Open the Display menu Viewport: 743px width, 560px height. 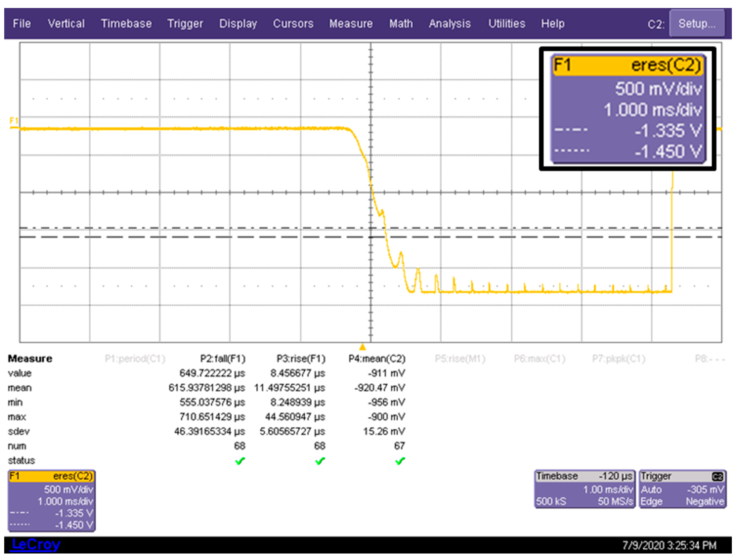[x=238, y=24]
